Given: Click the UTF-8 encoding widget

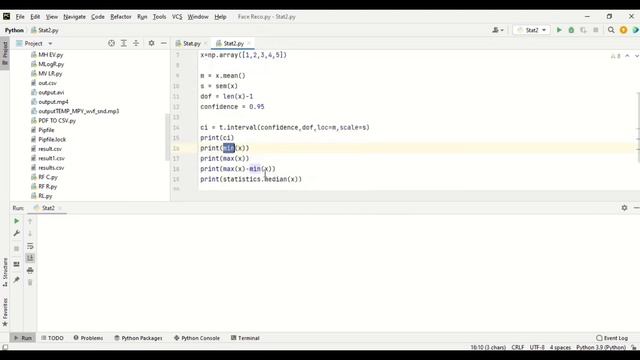Looking at the screenshot, I should [x=537, y=347].
